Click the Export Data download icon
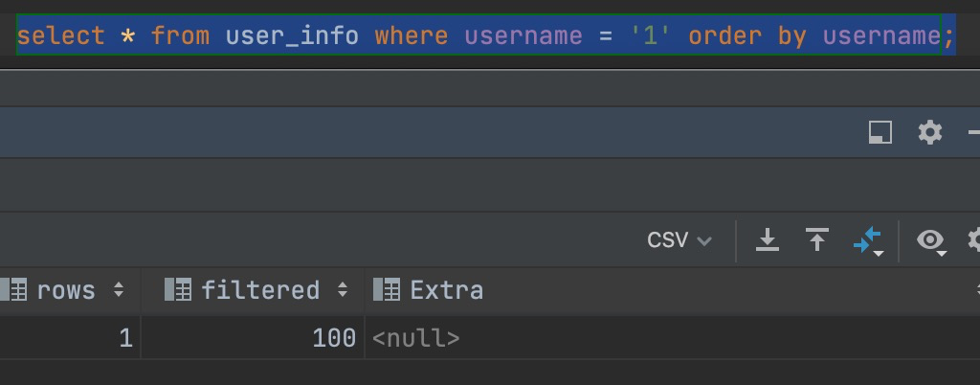Image resolution: width=980 pixels, height=385 pixels. click(768, 239)
